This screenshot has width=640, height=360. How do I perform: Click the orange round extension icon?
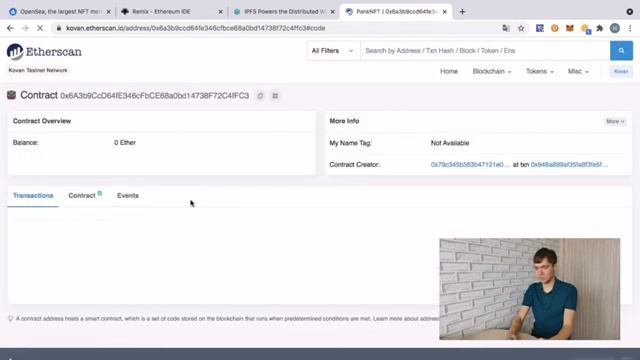(554, 28)
